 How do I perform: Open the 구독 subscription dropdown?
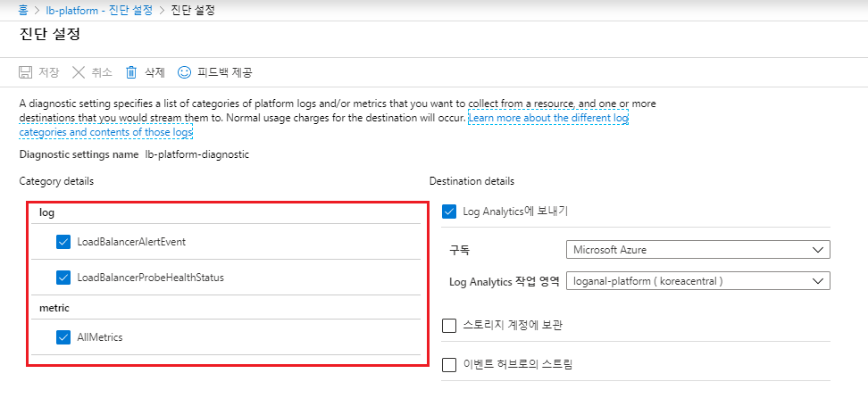pos(698,250)
